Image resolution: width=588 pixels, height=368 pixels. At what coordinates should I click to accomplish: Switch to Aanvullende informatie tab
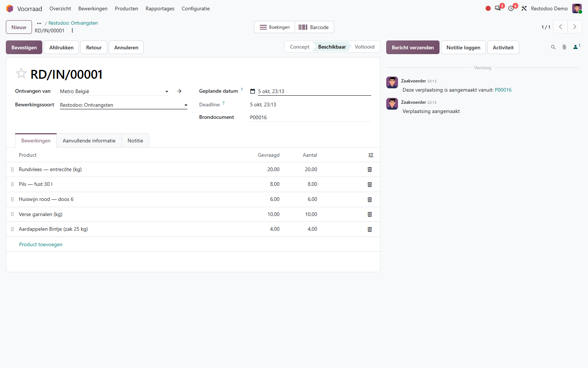pyautogui.click(x=89, y=141)
